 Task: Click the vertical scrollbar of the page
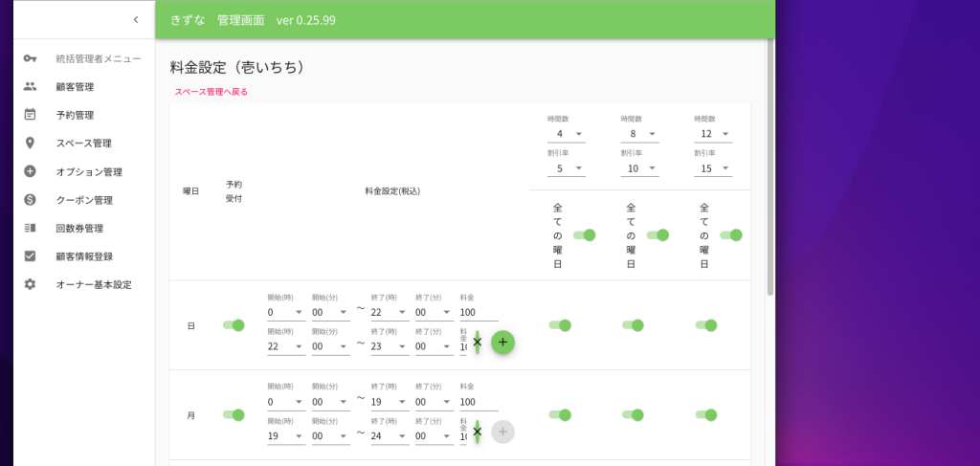coord(769,172)
